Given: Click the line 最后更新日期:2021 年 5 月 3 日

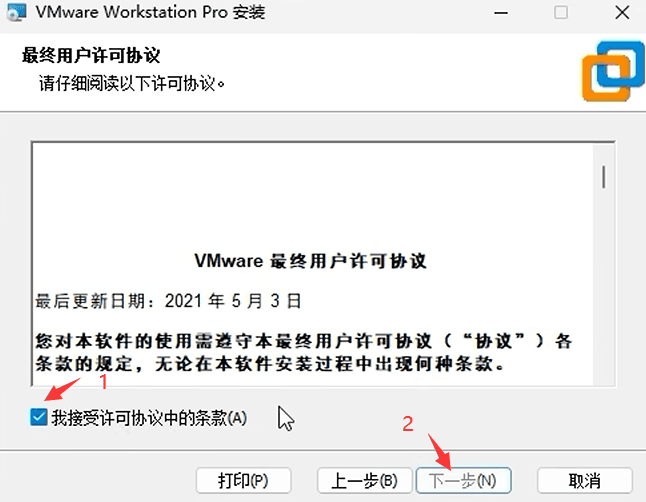Looking at the screenshot, I should tap(168, 301).
